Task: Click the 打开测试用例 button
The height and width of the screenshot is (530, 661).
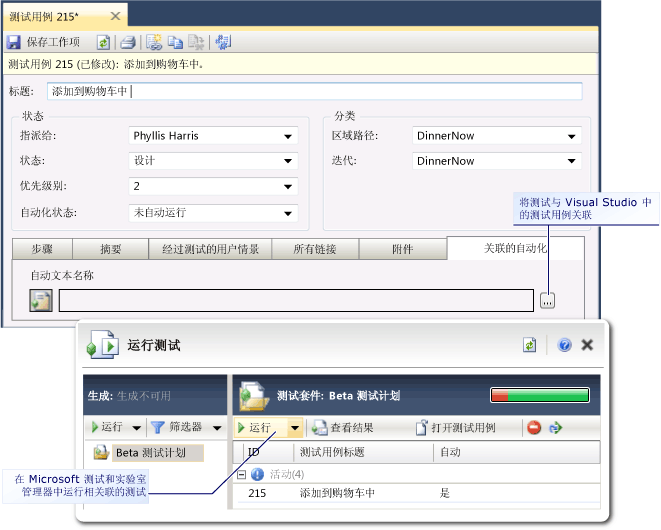Action: click(455, 428)
